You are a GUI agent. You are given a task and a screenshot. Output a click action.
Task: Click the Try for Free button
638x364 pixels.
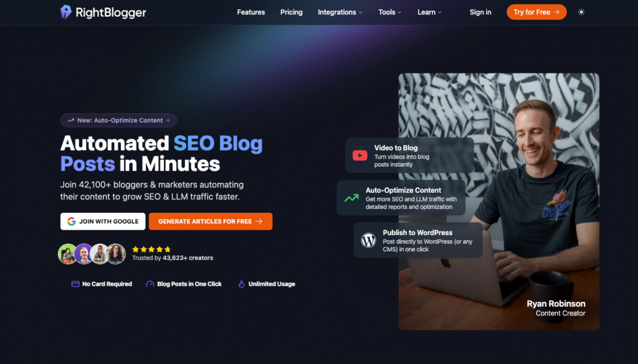tap(536, 12)
